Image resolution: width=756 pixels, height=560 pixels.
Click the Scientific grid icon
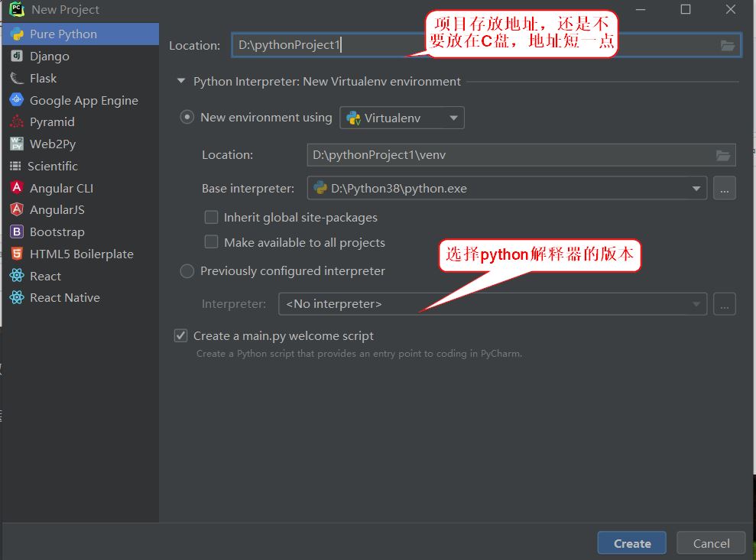[x=15, y=166]
